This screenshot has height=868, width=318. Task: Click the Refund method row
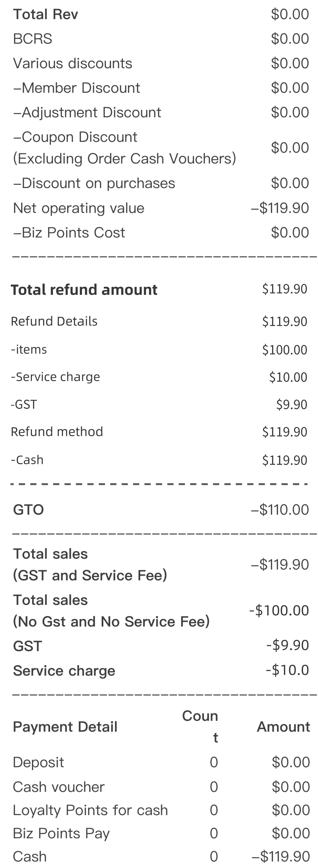coord(159,432)
